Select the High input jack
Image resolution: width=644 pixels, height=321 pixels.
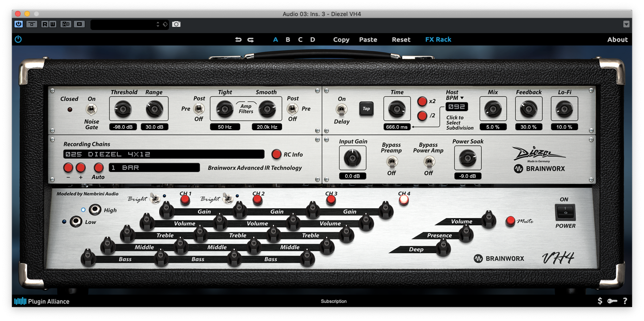point(95,209)
